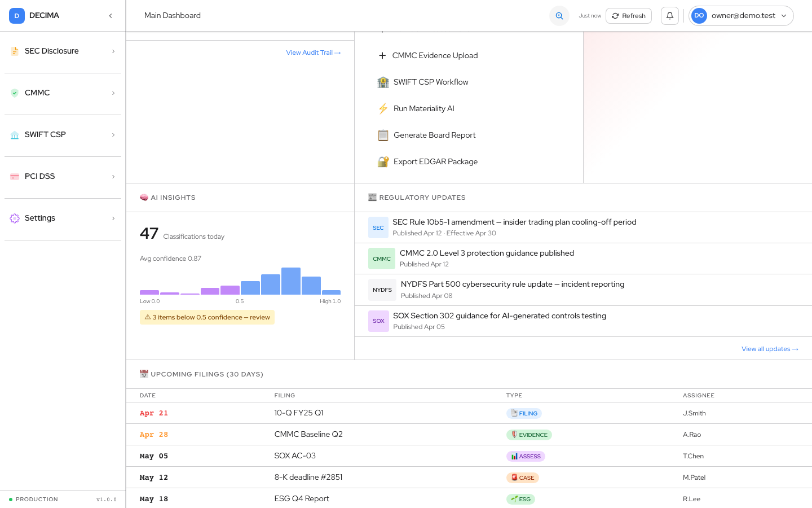Open the owner@demo.test account dropdown
Image resolution: width=812 pixels, height=508 pixels.
pos(741,16)
